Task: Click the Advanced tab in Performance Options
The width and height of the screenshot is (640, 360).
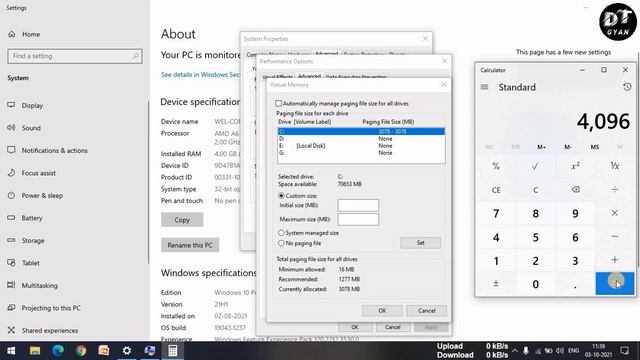Action: click(x=309, y=76)
